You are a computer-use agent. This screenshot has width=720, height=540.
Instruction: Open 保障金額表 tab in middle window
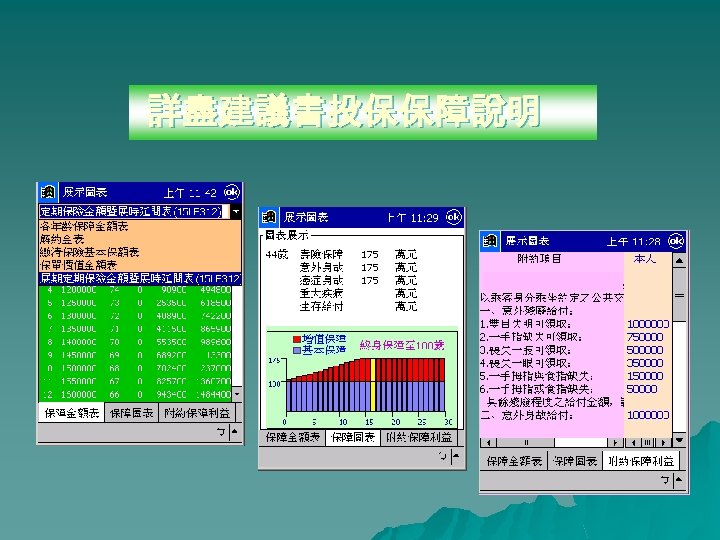click(292, 437)
